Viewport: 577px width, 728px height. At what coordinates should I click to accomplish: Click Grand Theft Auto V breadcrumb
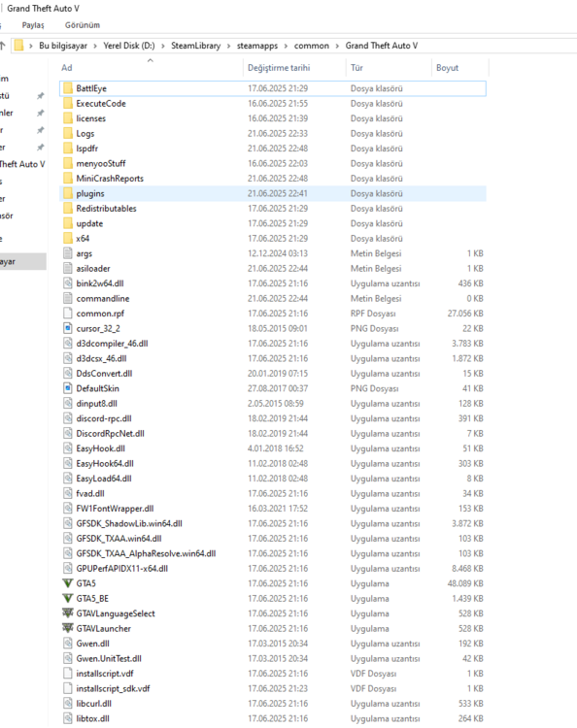tap(382, 46)
